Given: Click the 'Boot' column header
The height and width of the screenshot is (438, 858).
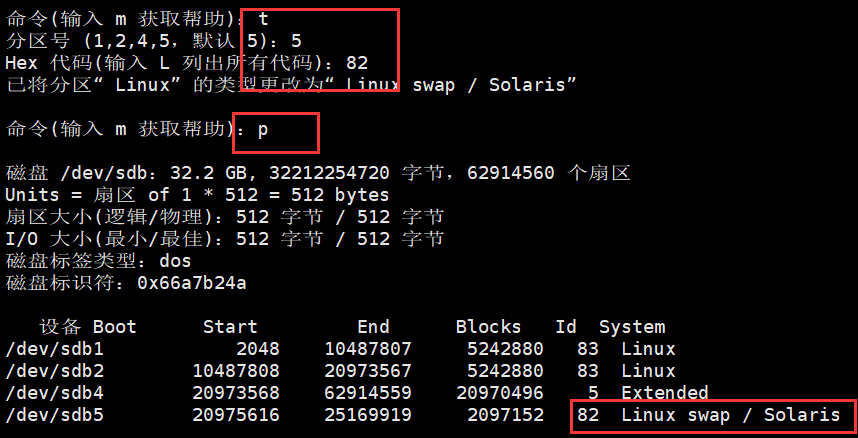Looking at the screenshot, I should pos(114,327).
